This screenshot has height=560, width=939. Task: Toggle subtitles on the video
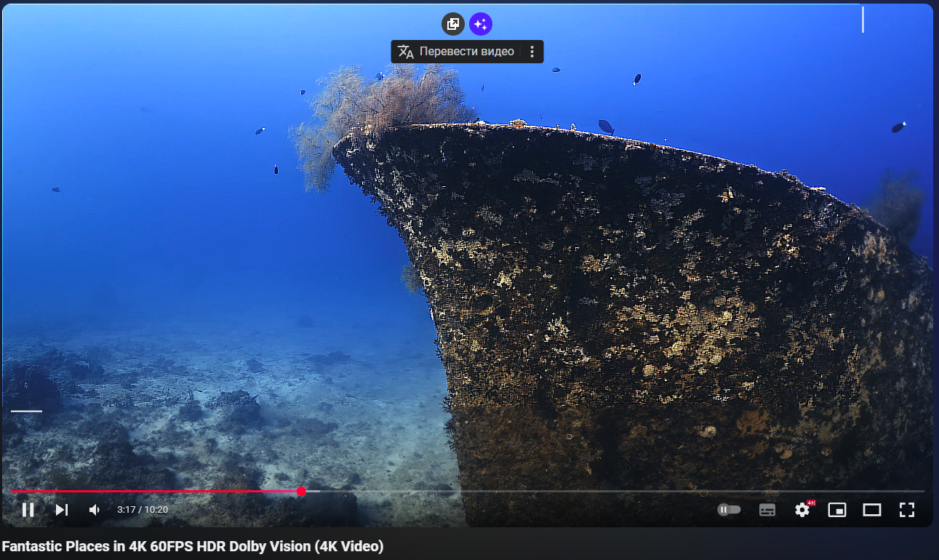[767, 510]
